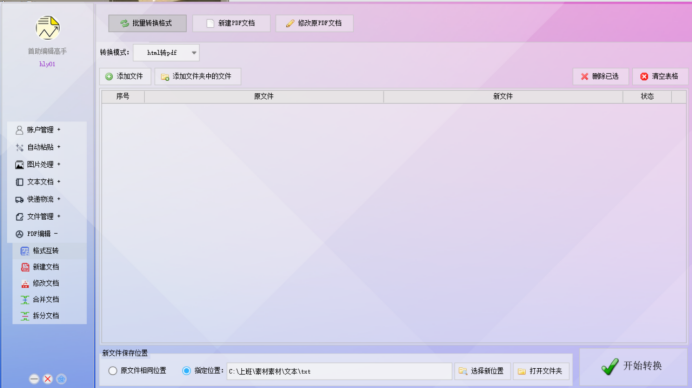The height and width of the screenshot is (389, 692).
Task: Switch to the 修改原PDF文档 tab
Action: point(314,23)
